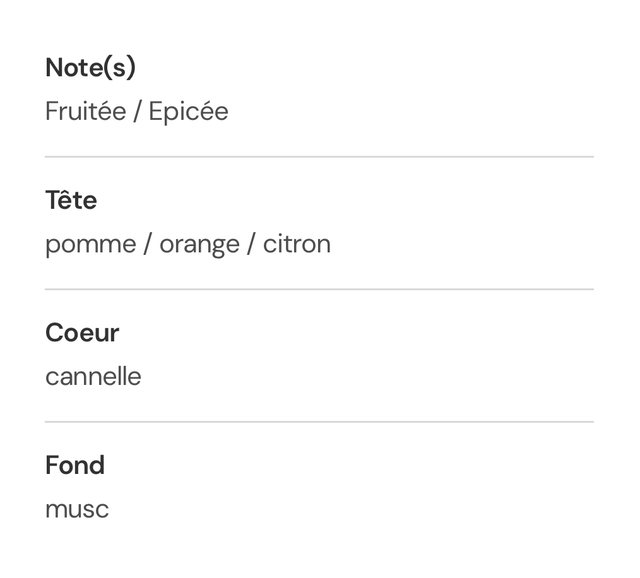Click the divider line below Fruitée / Epicée
Viewport: 640px width, 578px height.
(319, 157)
